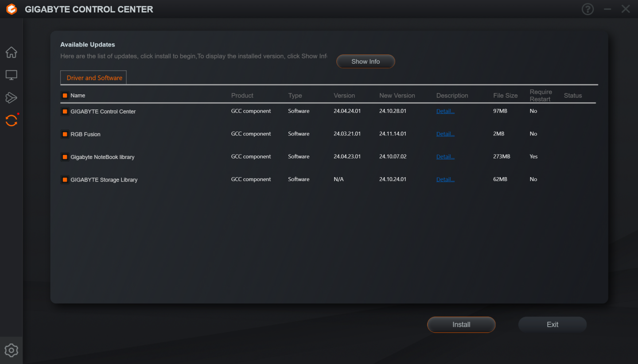Viewport: 638px width, 364px height.
Task: Click new version 24.10.07.02
Action: [393, 156]
